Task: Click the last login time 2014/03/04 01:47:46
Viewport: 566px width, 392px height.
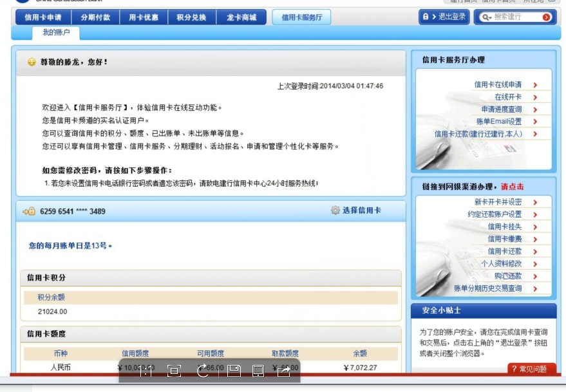Action: click(x=351, y=86)
